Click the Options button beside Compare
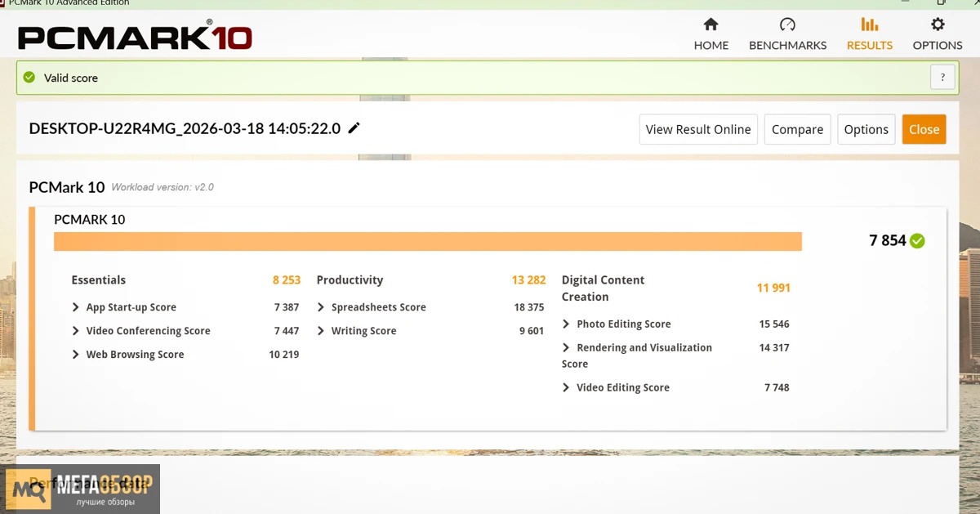Image resolution: width=980 pixels, height=514 pixels. (866, 129)
